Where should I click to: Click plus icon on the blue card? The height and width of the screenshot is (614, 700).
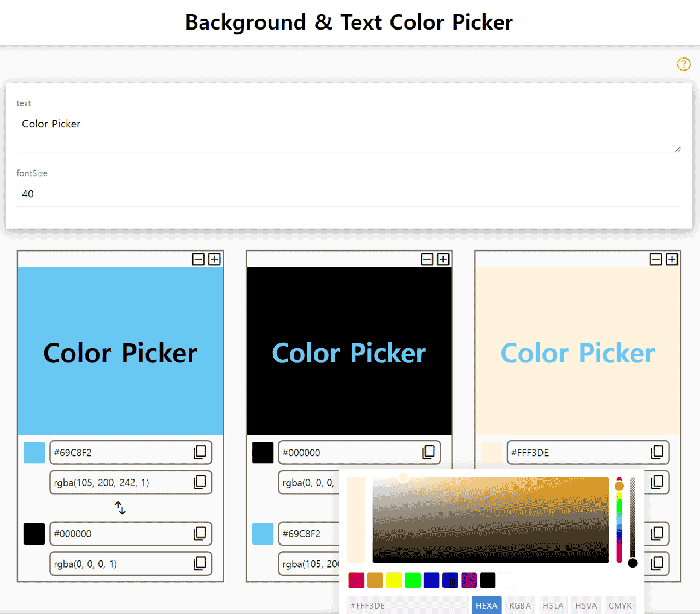(214, 259)
